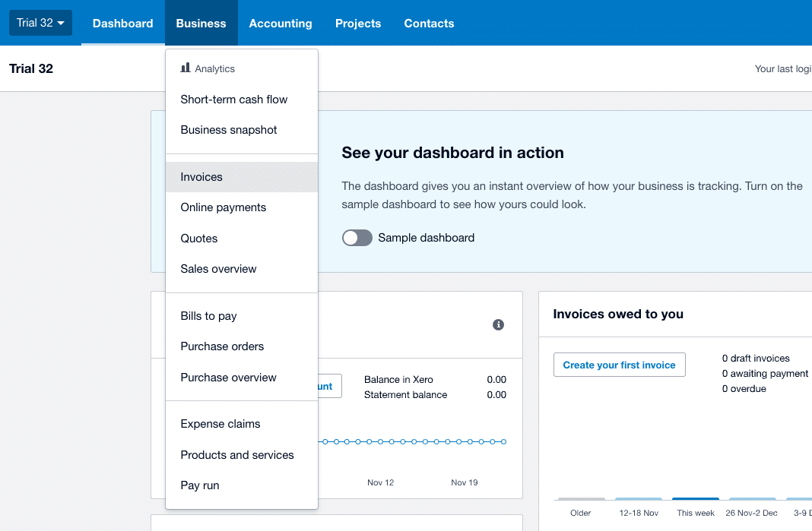The height and width of the screenshot is (531, 812).
Task: Click the Balance in Xero label
Action: pyautogui.click(x=398, y=380)
